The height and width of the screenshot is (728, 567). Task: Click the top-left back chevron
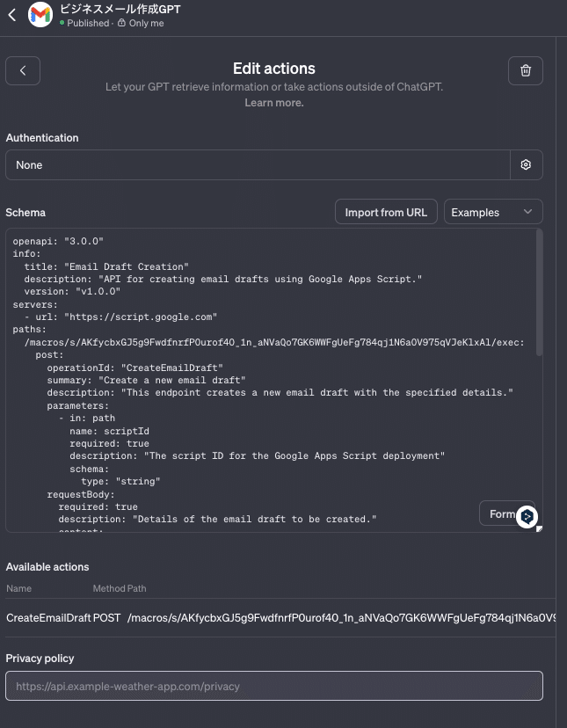click(x=12, y=15)
